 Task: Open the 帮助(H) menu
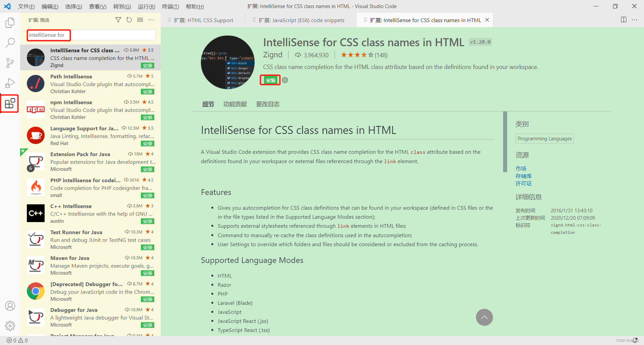click(x=195, y=6)
